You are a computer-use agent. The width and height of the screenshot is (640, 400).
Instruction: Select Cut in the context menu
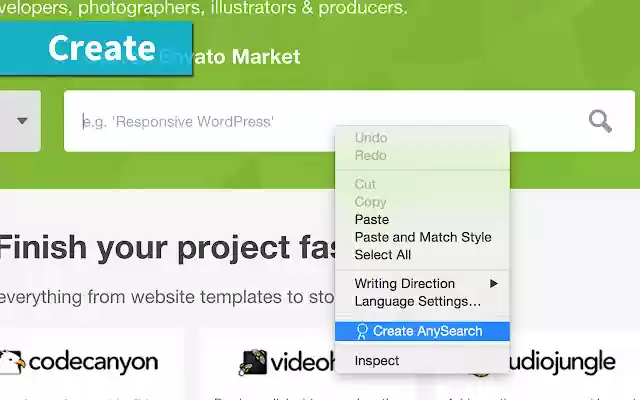pos(365,184)
